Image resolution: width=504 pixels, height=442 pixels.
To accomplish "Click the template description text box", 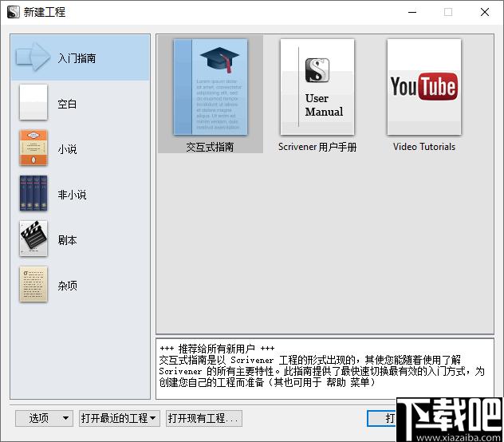I will pos(325,369).
